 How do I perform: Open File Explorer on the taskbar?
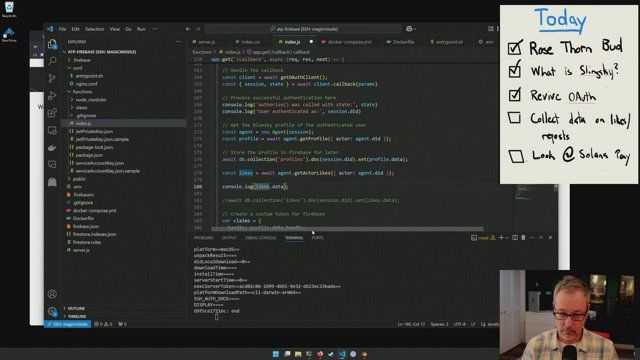[x=298, y=354]
